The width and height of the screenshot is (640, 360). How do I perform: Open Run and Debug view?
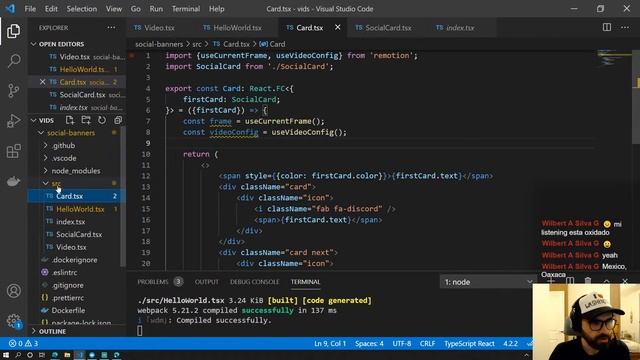point(13,121)
